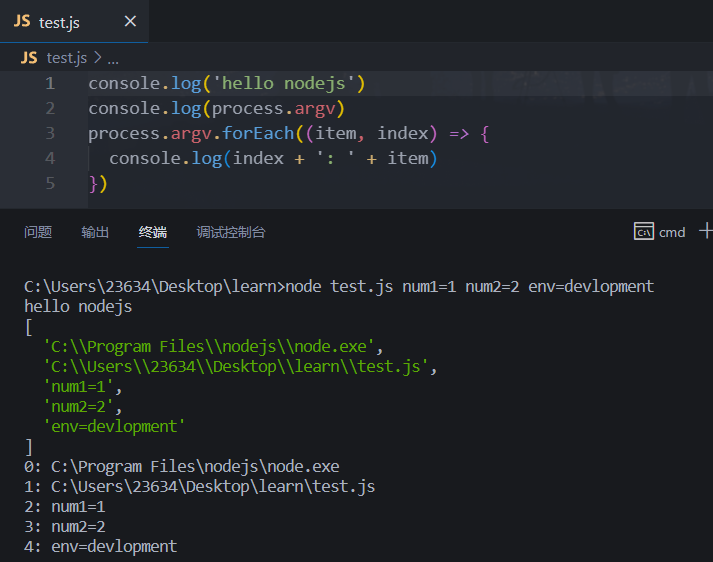Click green 'num1=1' array entry
This screenshot has height=562, width=713.
coord(78,387)
